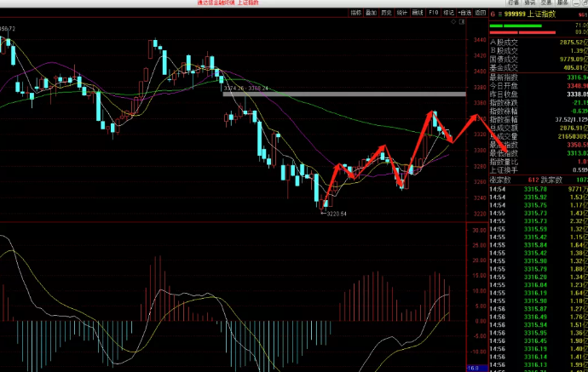This screenshot has width=588, height=372.
Task: Click the 指数涨幅 row
Action: (539, 111)
